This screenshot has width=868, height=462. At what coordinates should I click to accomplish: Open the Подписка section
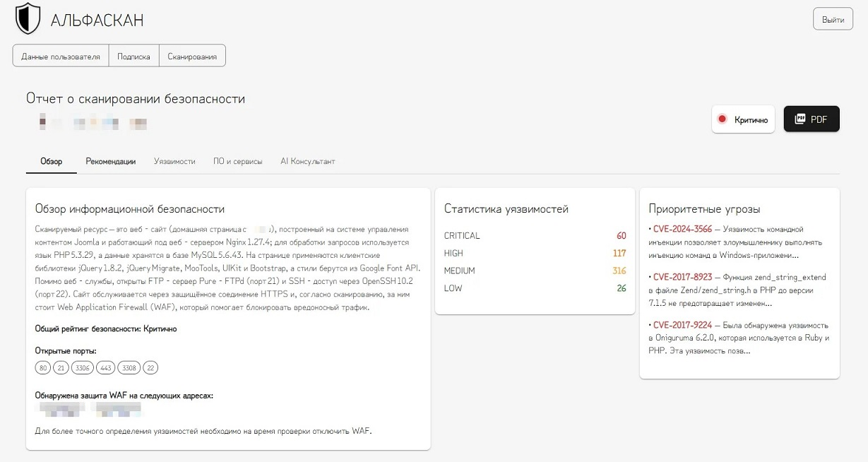pyautogui.click(x=133, y=57)
